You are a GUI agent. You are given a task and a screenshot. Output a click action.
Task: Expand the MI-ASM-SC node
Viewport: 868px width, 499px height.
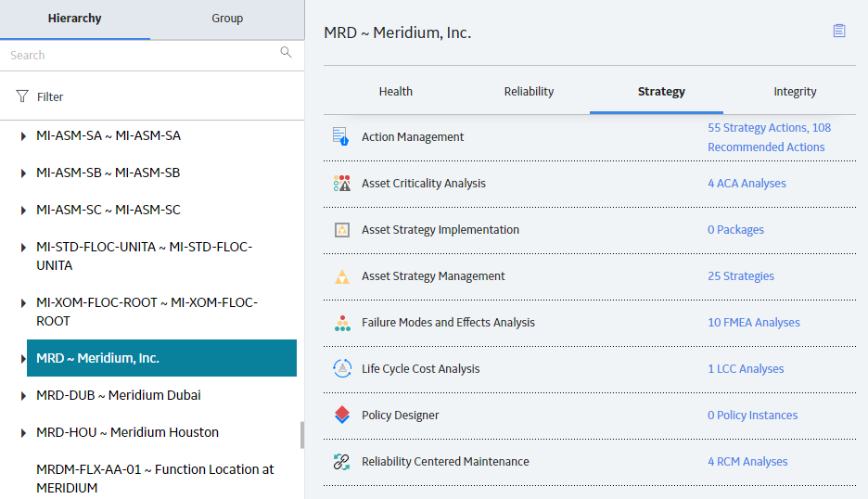22,211
